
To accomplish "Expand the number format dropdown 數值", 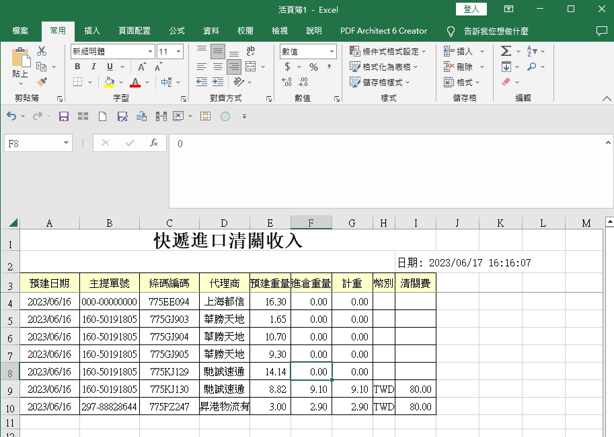I will tap(332, 51).
